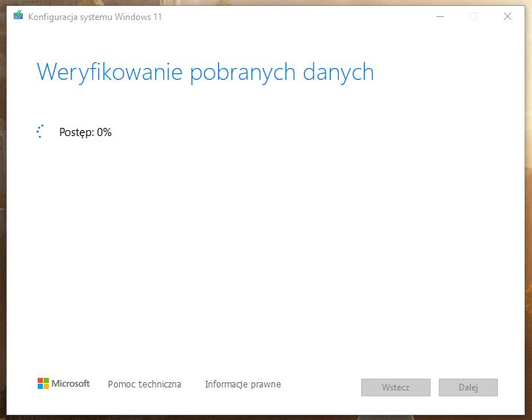Viewport: 532px width, 420px height.
Task: Close the Konfiguracja systemu window
Action: point(508,16)
